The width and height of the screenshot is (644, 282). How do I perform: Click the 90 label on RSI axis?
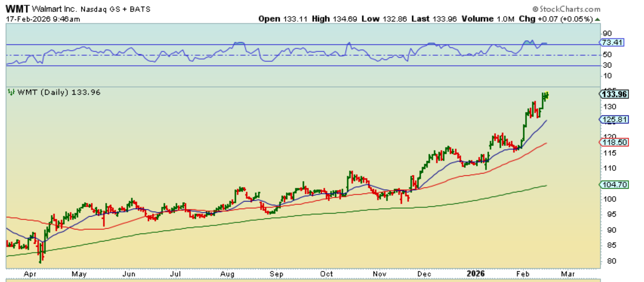[x=607, y=34]
